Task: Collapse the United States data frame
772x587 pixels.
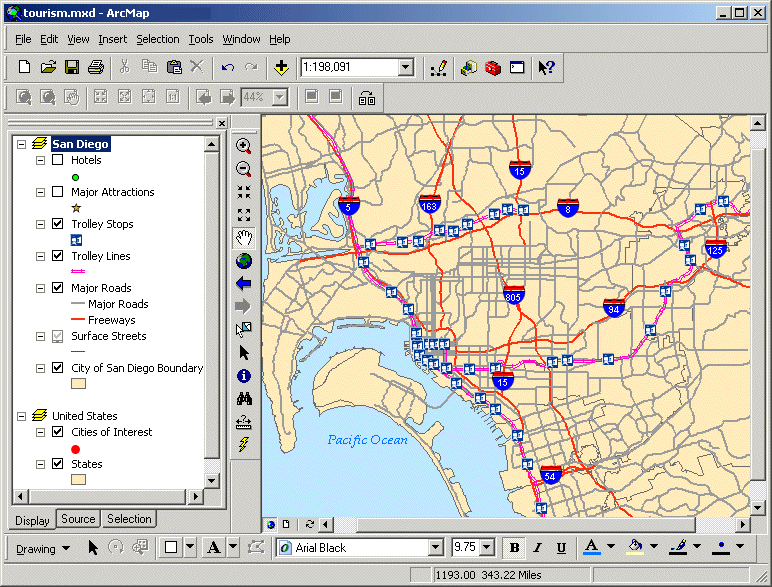Action: point(21,416)
